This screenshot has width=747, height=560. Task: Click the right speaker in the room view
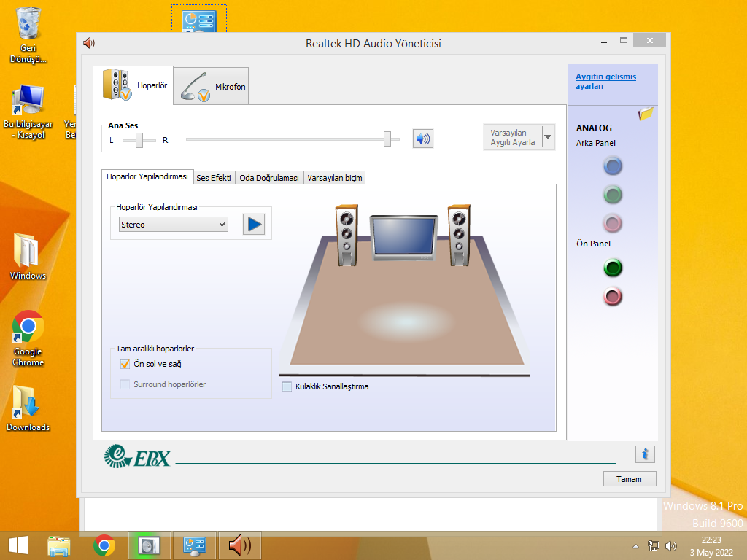(460, 235)
